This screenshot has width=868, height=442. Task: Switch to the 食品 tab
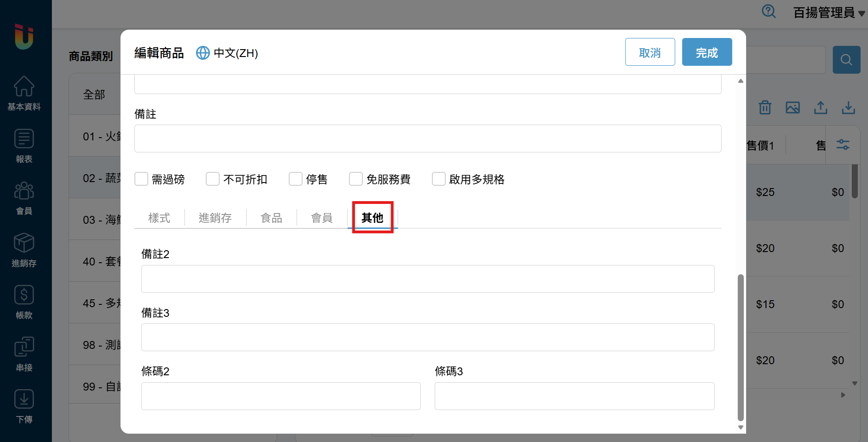coord(271,218)
